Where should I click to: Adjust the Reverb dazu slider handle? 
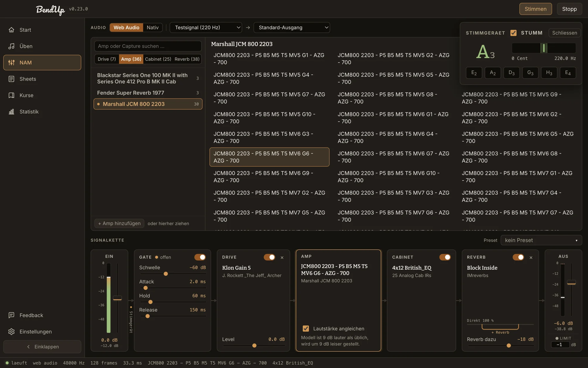pos(509,346)
